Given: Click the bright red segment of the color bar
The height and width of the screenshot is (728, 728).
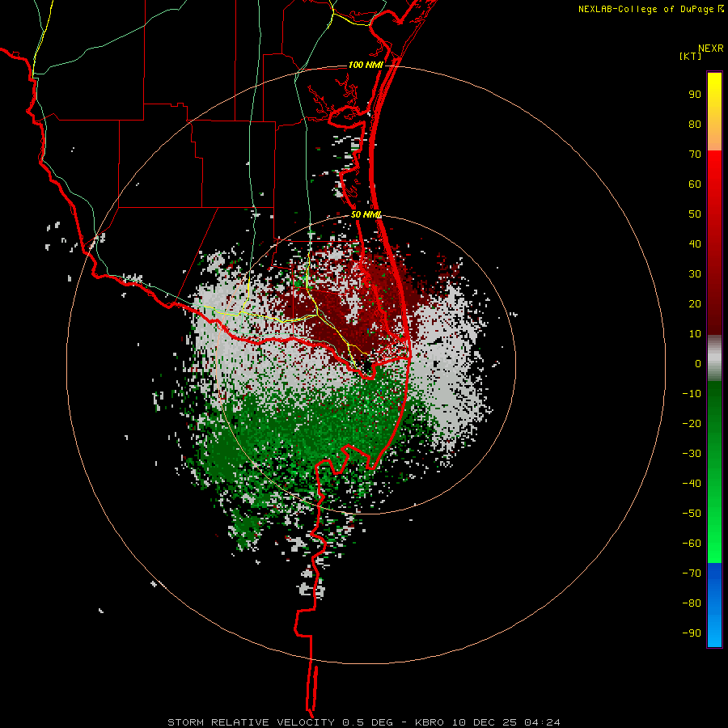Looking at the screenshot, I should coord(714,242).
